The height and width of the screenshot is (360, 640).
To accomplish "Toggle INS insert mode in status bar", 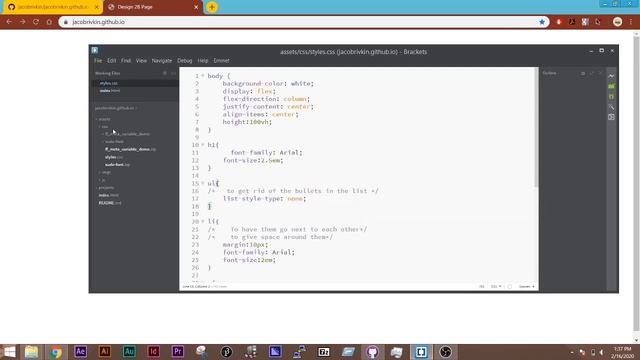I will (x=482, y=287).
